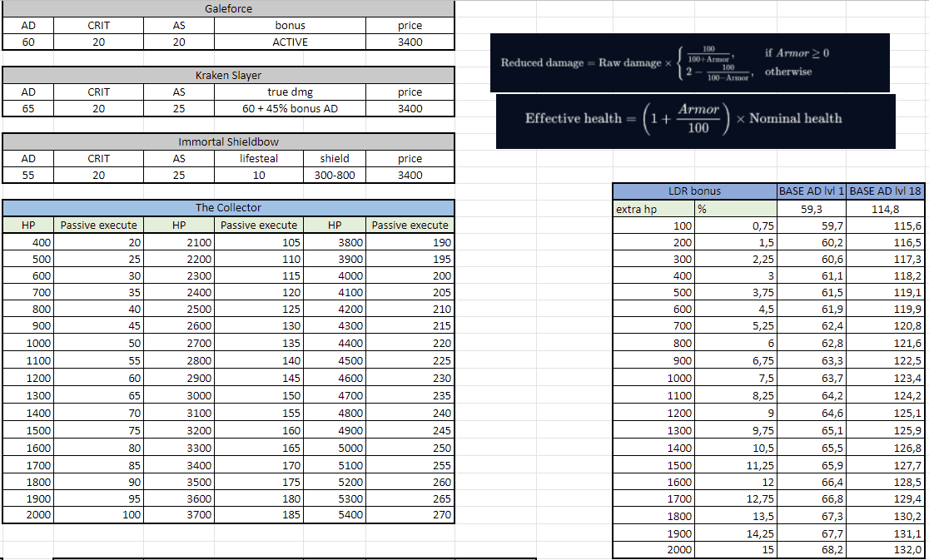Select level 18 AD value 115,6
This screenshot has width=929, height=560.
click(x=885, y=225)
